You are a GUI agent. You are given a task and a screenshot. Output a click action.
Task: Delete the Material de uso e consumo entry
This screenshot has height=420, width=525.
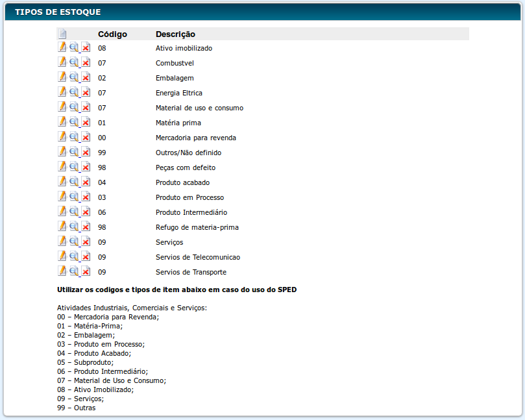[86, 108]
